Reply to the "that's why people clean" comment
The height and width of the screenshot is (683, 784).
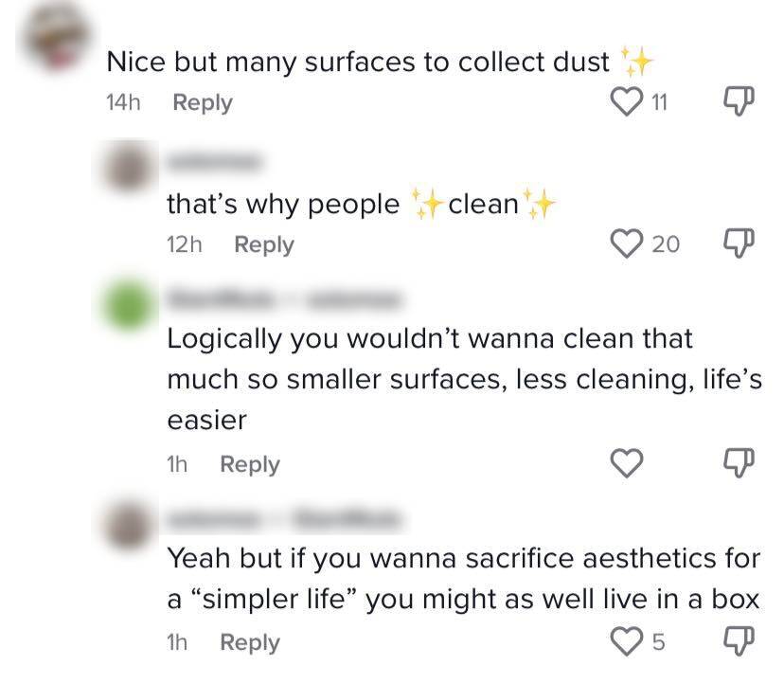pyautogui.click(x=264, y=244)
